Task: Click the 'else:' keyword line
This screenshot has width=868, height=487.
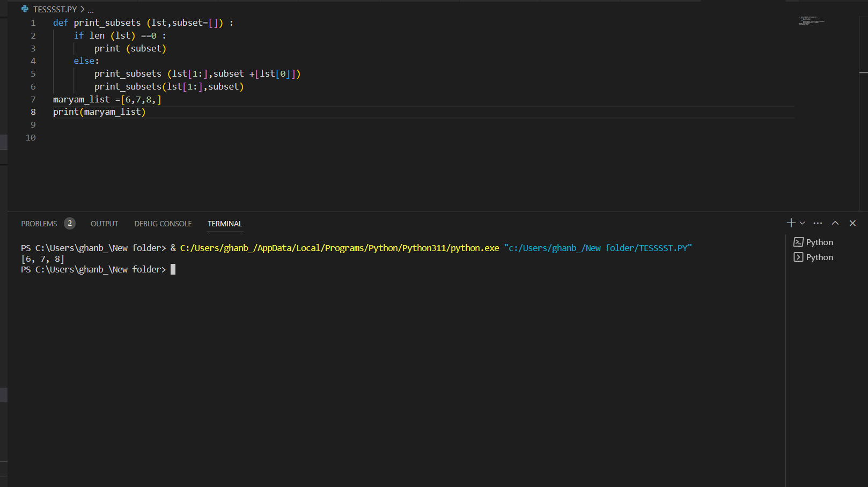Action: (x=86, y=61)
